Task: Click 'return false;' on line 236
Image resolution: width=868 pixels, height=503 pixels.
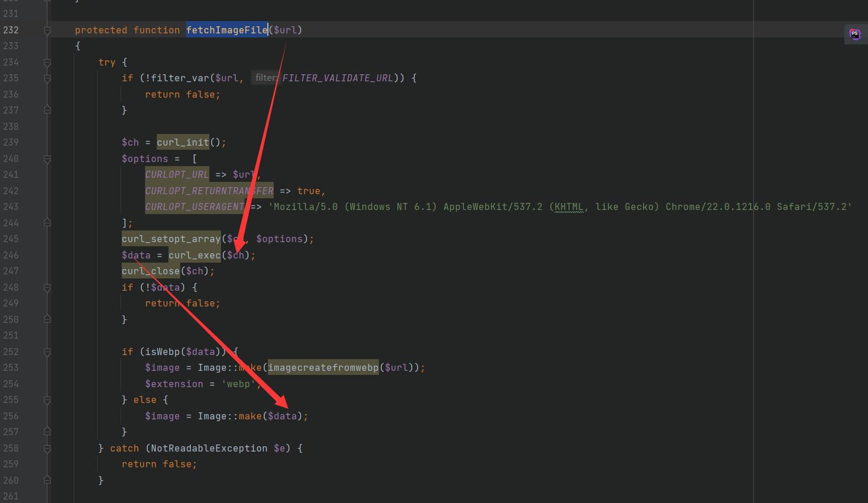Action: (x=182, y=94)
